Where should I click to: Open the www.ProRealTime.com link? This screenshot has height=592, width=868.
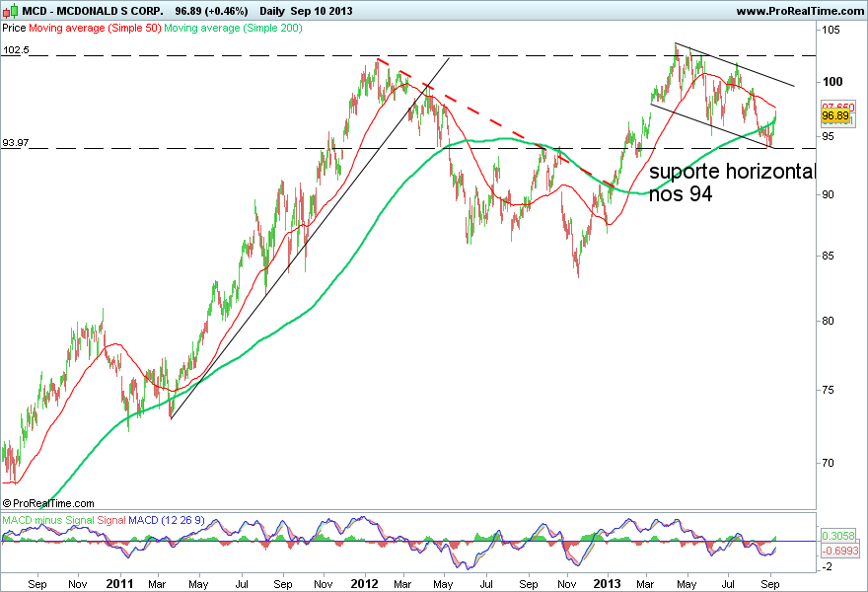799,11
